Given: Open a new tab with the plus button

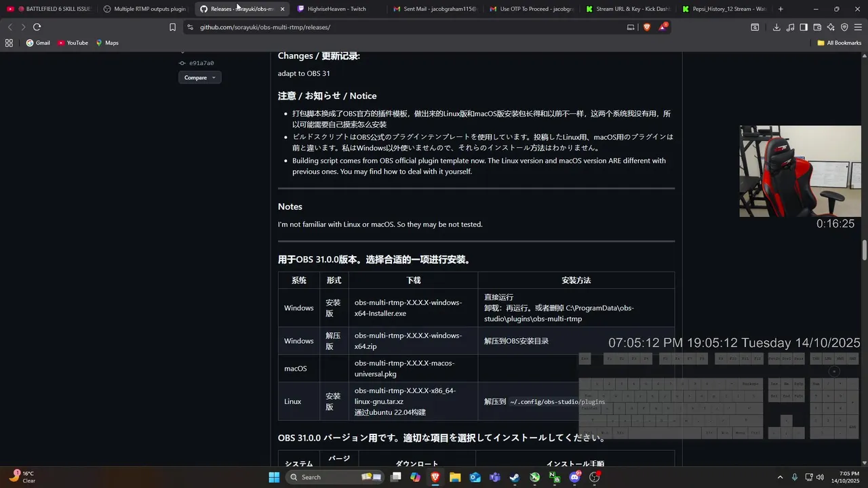Looking at the screenshot, I should click(781, 9).
